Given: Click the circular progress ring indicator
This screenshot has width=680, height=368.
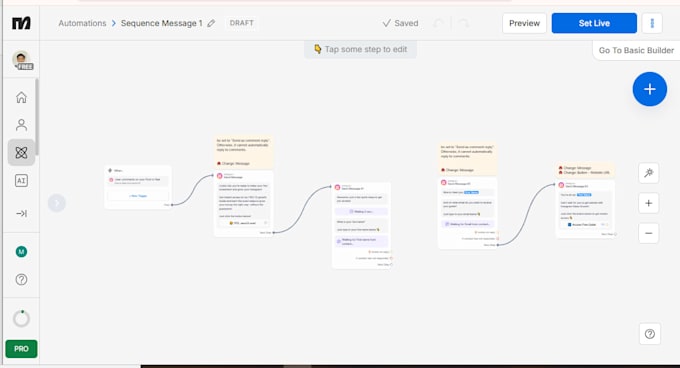Looking at the screenshot, I should point(21,319).
